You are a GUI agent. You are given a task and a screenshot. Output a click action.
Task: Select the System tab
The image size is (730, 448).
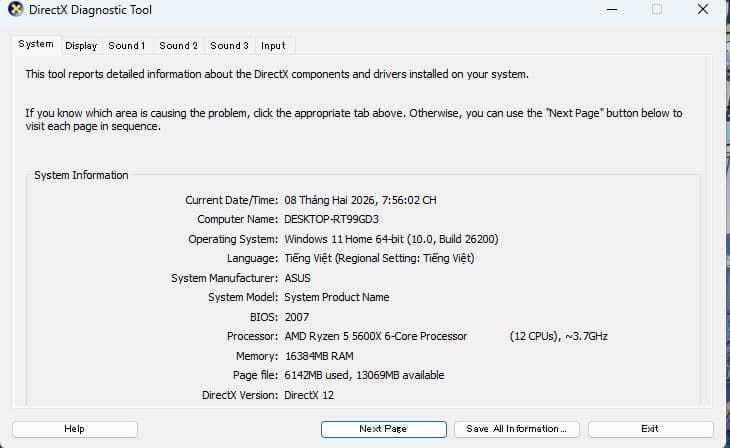tap(36, 44)
